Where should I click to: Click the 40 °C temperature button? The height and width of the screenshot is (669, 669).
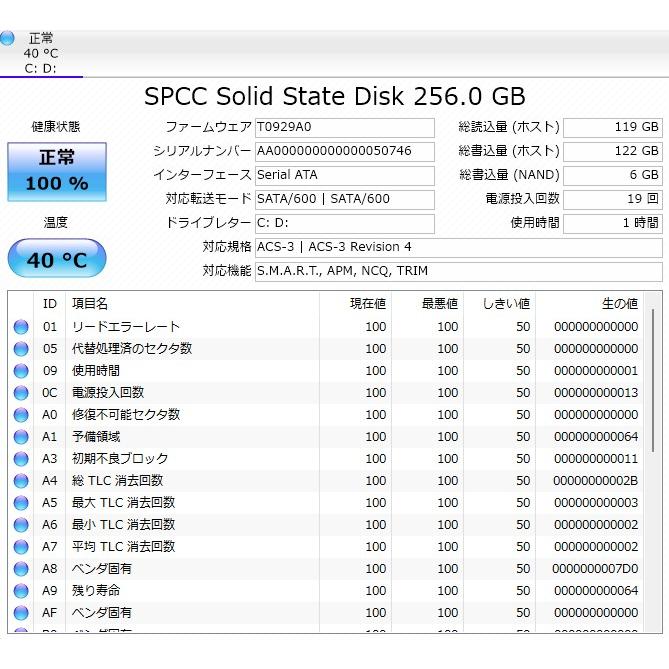(57, 258)
